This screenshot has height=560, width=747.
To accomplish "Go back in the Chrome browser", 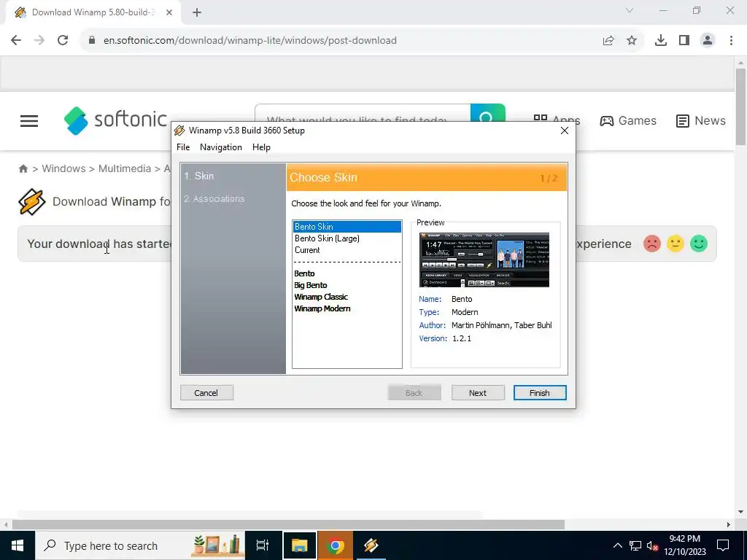I will click(x=16, y=40).
